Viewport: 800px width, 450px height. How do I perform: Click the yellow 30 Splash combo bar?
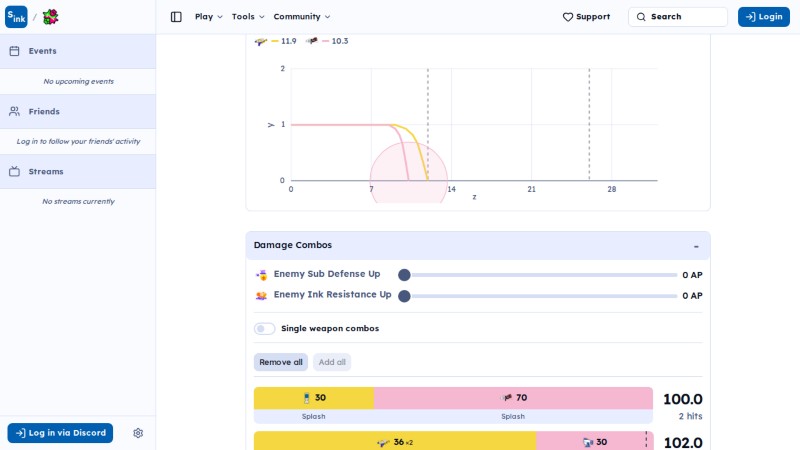[314, 398]
